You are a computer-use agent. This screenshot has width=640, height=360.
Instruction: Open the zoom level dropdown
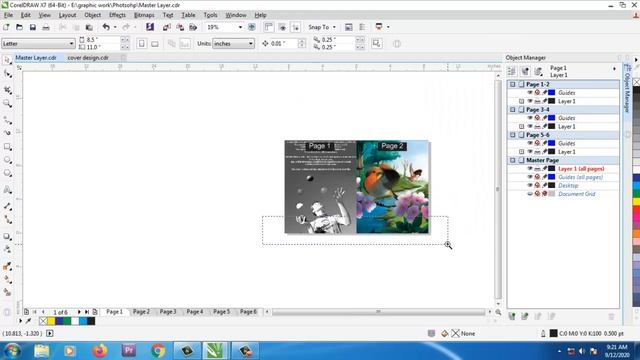pyautogui.click(x=240, y=27)
